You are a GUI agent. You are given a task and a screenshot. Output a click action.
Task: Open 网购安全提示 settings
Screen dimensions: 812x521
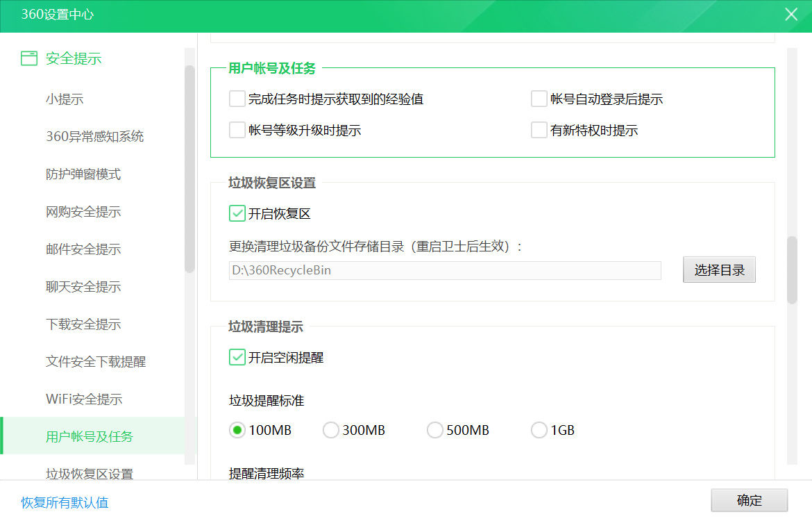coord(83,211)
